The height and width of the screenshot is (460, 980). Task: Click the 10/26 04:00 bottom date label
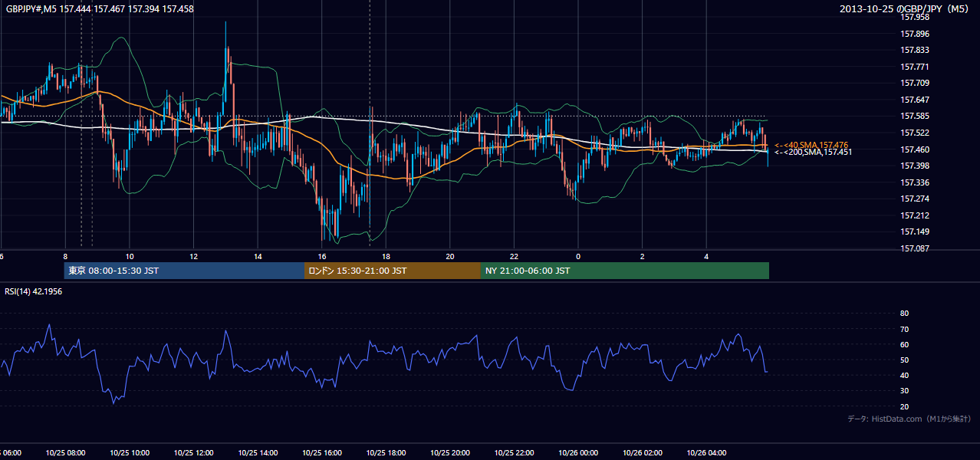click(x=706, y=453)
